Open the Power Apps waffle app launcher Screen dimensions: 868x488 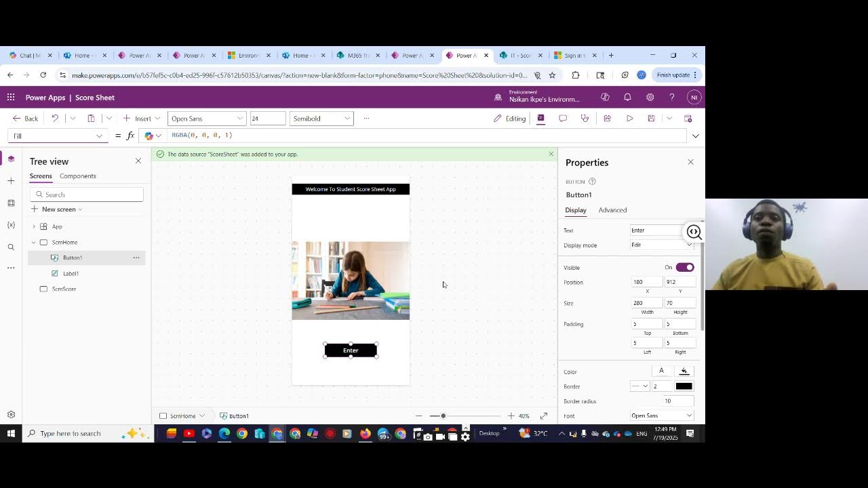[x=11, y=98]
